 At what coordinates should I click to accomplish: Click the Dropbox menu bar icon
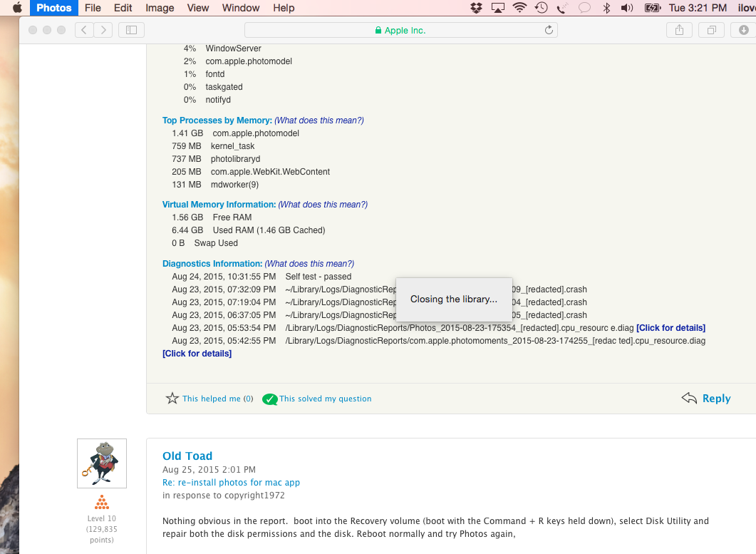point(477,8)
